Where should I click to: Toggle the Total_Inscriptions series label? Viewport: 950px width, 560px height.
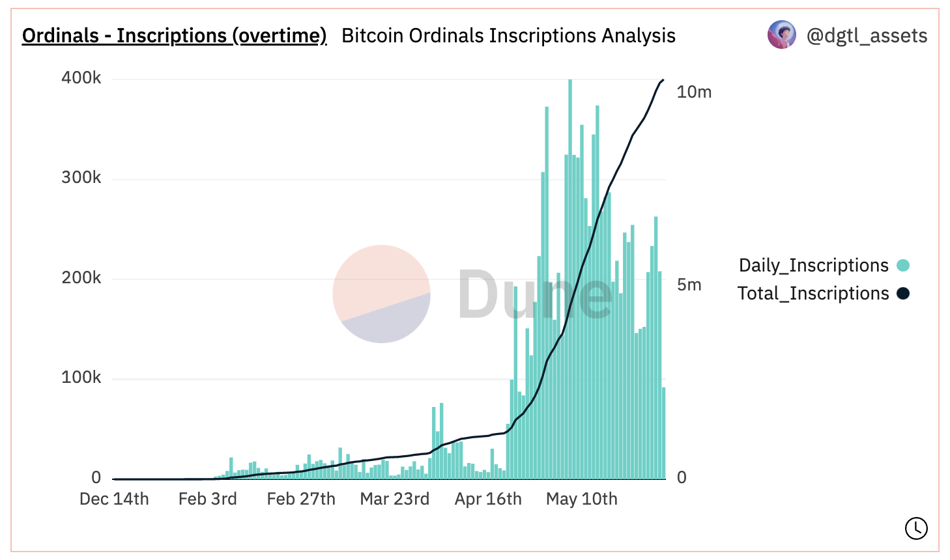(813, 293)
